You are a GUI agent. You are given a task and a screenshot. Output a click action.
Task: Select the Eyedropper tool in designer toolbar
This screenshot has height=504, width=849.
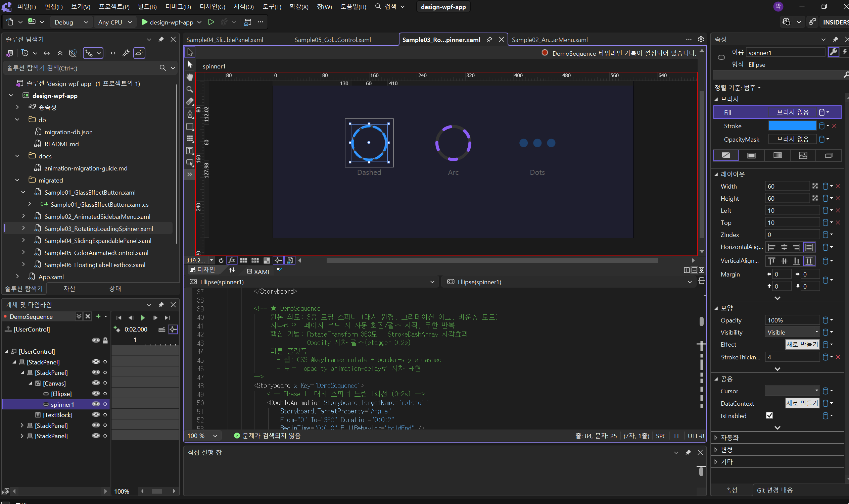190,102
